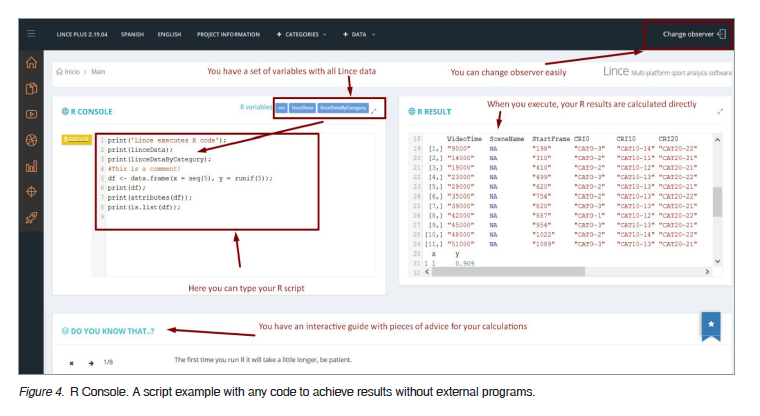
Task: Open the bar chart statistics icon
Action: pyautogui.click(x=31, y=166)
